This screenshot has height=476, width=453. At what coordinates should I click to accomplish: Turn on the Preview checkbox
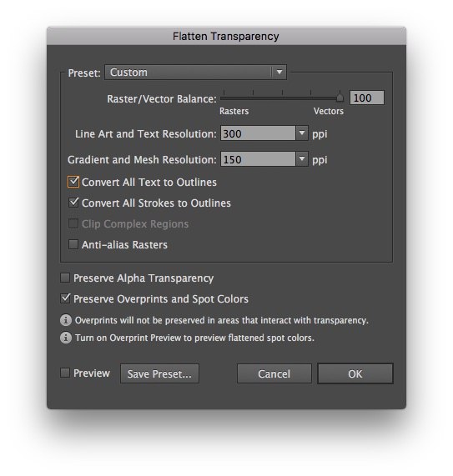65,373
